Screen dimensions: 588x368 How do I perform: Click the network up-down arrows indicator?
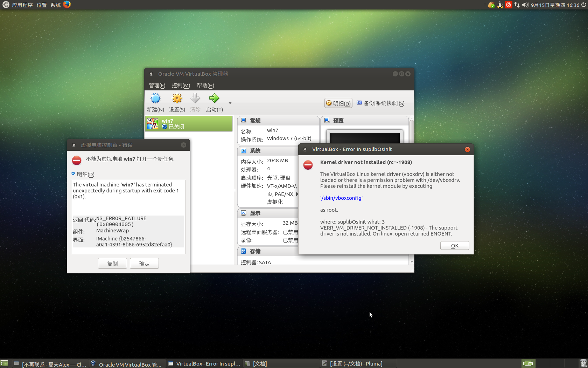tap(517, 5)
